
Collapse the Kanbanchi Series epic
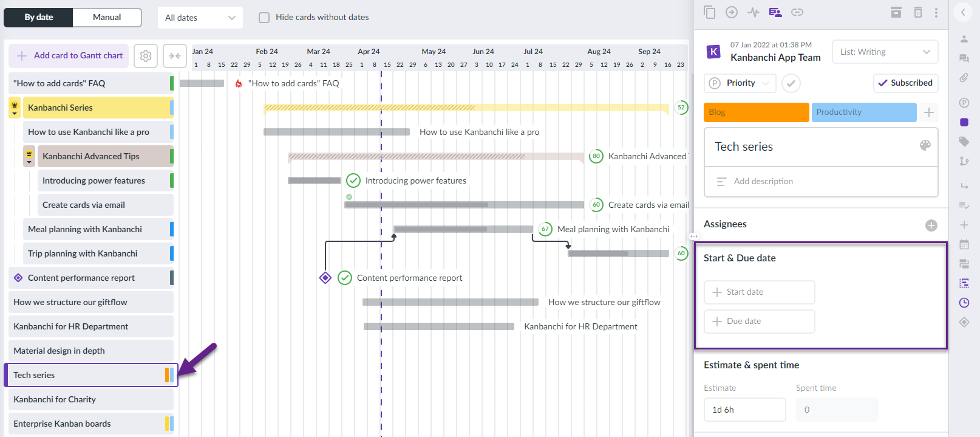pyautogui.click(x=15, y=108)
